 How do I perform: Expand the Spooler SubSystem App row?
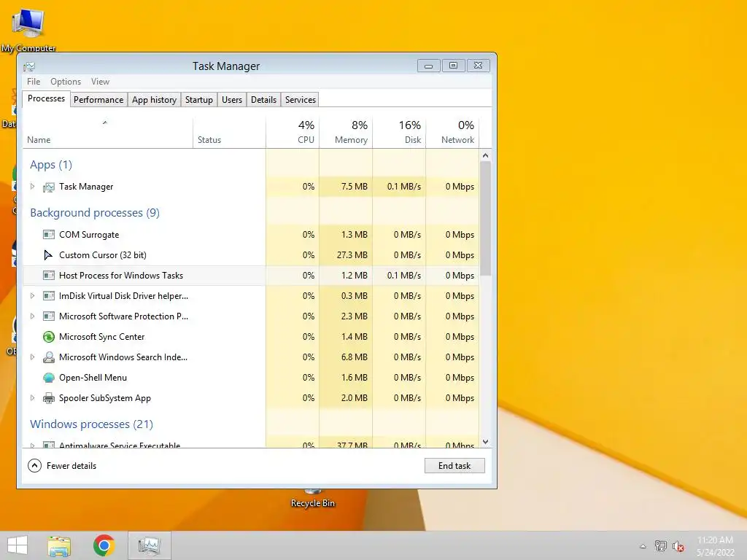(32, 398)
